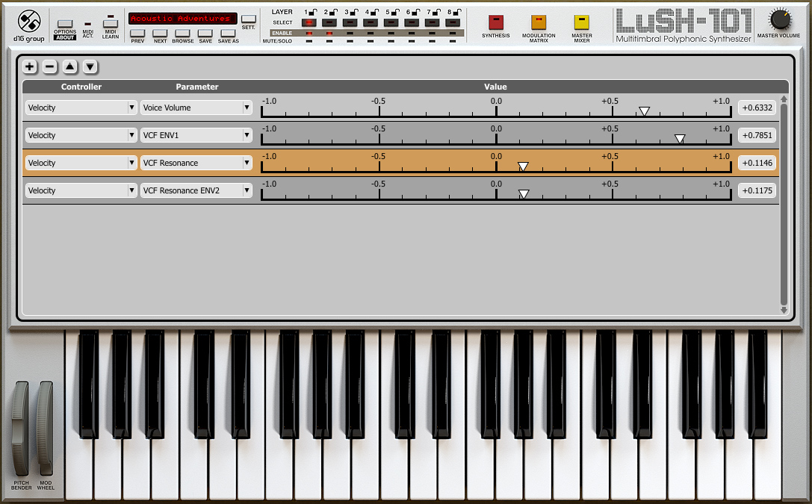Select layer 5
This screenshot has height=504, width=812.
pyautogui.click(x=391, y=22)
